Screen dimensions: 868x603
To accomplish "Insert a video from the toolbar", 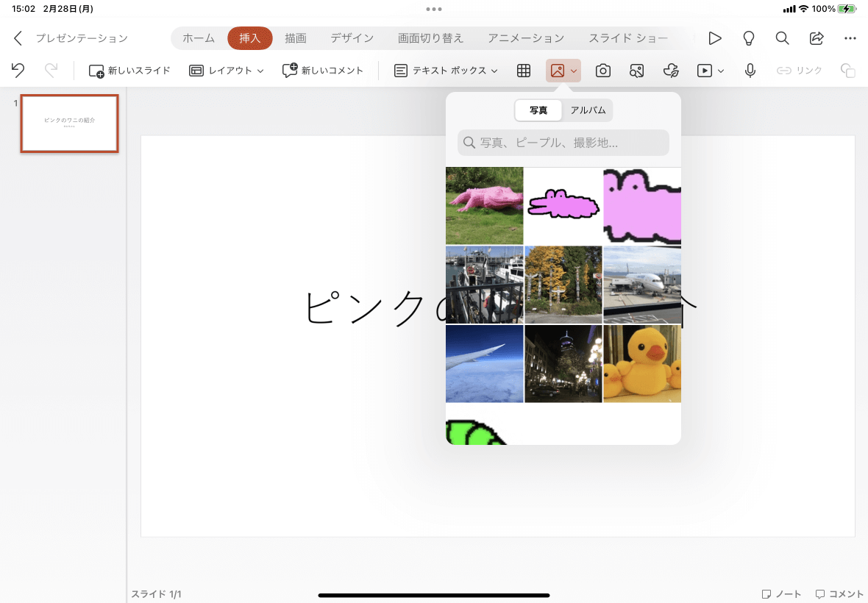I will 705,71.
